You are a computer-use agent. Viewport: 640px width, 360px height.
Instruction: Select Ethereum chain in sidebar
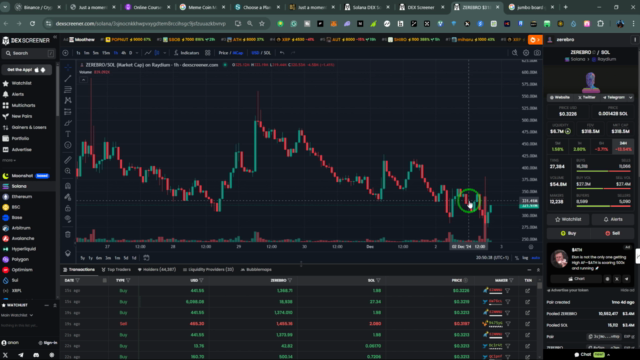click(22, 197)
